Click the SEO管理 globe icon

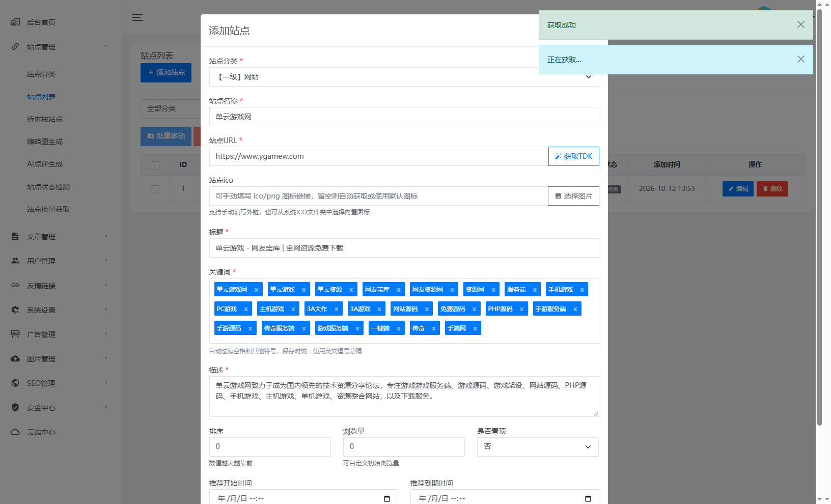click(x=15, y=383)
